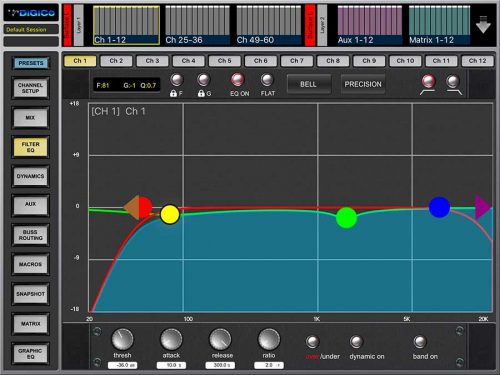500x375 pixels.
Task: Open the DYNAMICS section
Action: coord(31,176)
